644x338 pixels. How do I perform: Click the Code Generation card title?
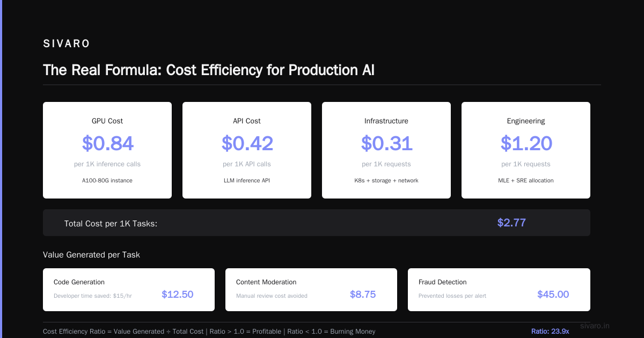pos(79,282)
